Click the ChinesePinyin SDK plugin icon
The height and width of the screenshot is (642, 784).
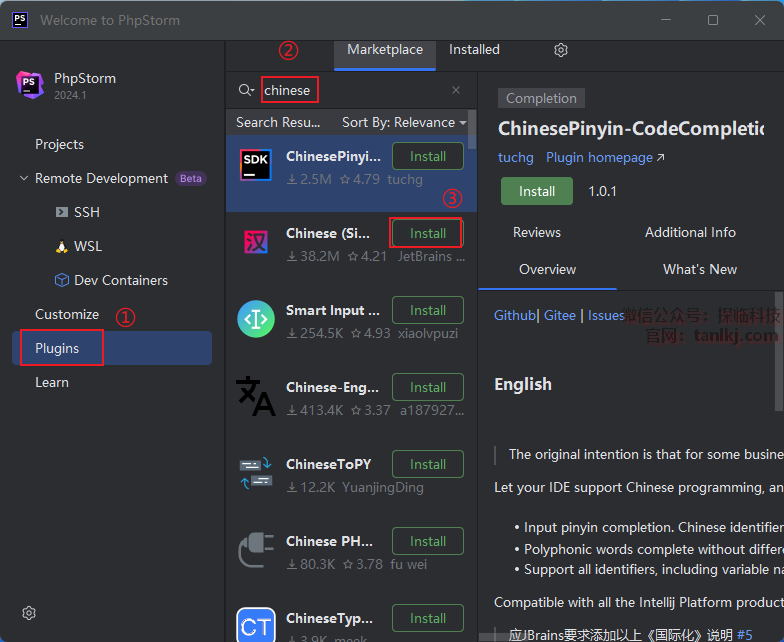256,165
